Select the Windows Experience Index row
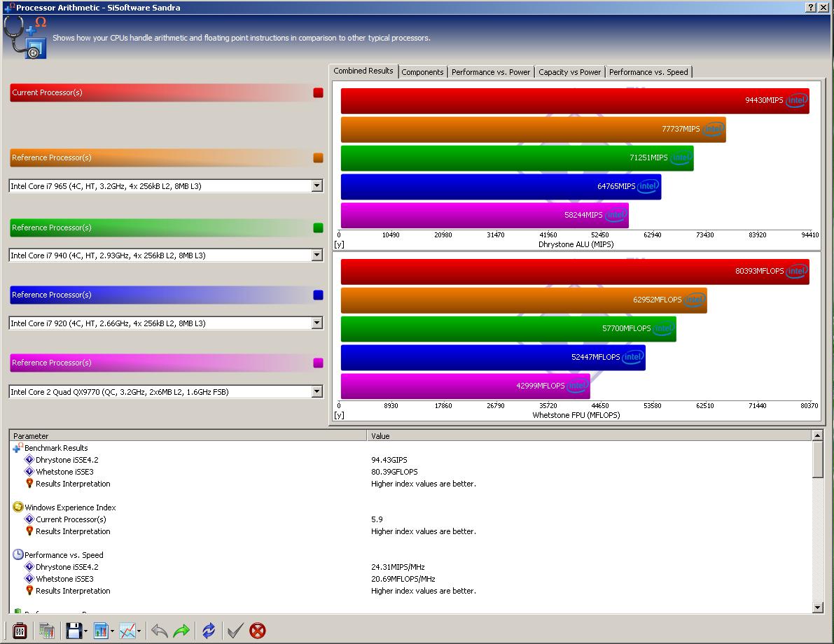This screenshot has width=834, height=644. click(410, 507)
